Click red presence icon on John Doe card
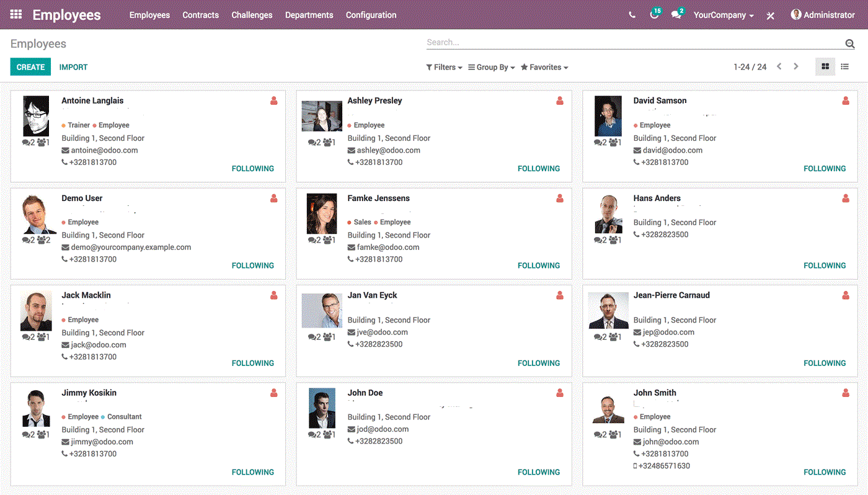 (560, 393)
